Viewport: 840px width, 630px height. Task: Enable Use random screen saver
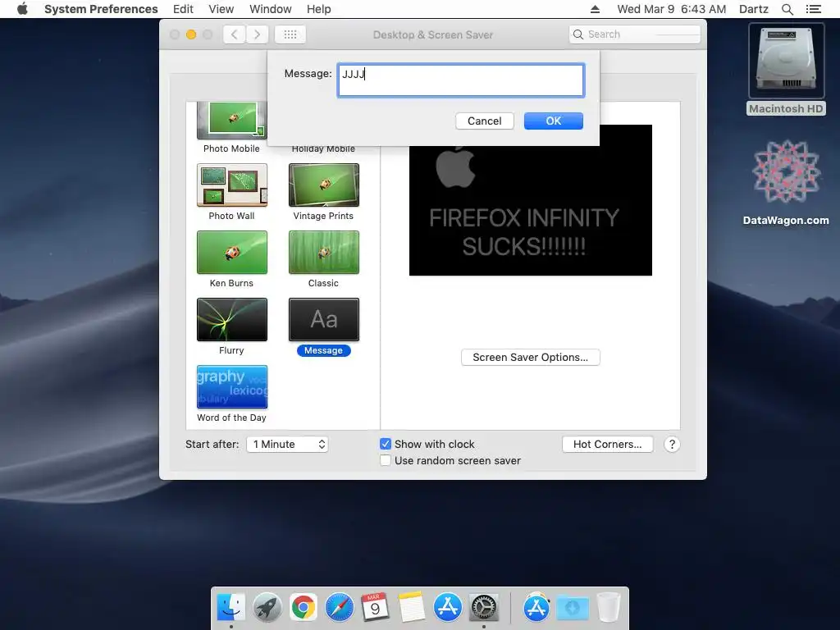tap(386, 461)
